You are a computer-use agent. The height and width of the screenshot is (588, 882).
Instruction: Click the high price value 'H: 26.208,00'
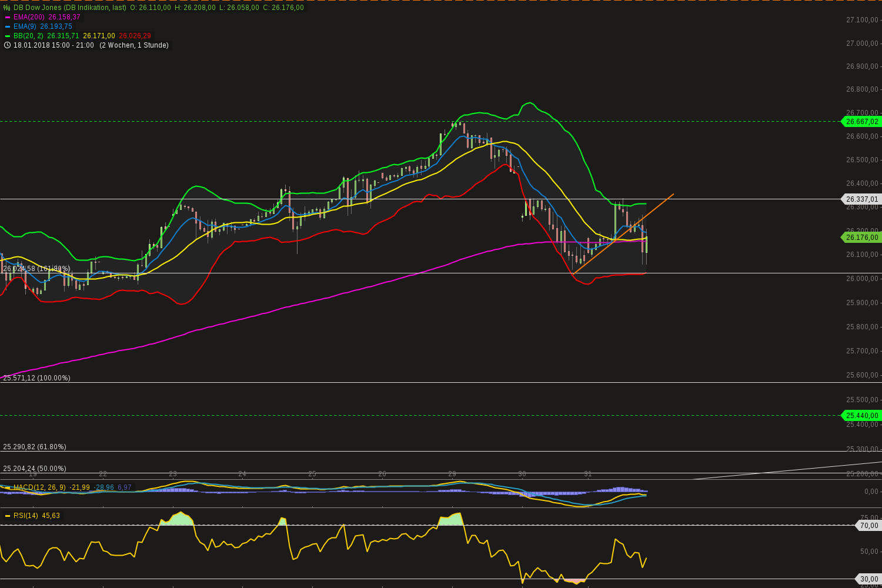coord(195,8)
